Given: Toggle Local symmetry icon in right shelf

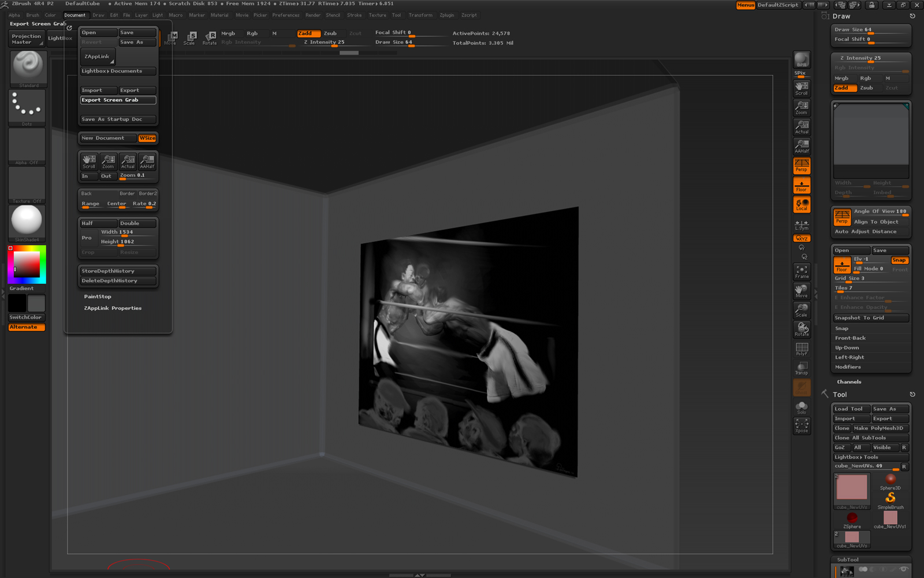Looking at the screenshot, I should tap(802, 204).
